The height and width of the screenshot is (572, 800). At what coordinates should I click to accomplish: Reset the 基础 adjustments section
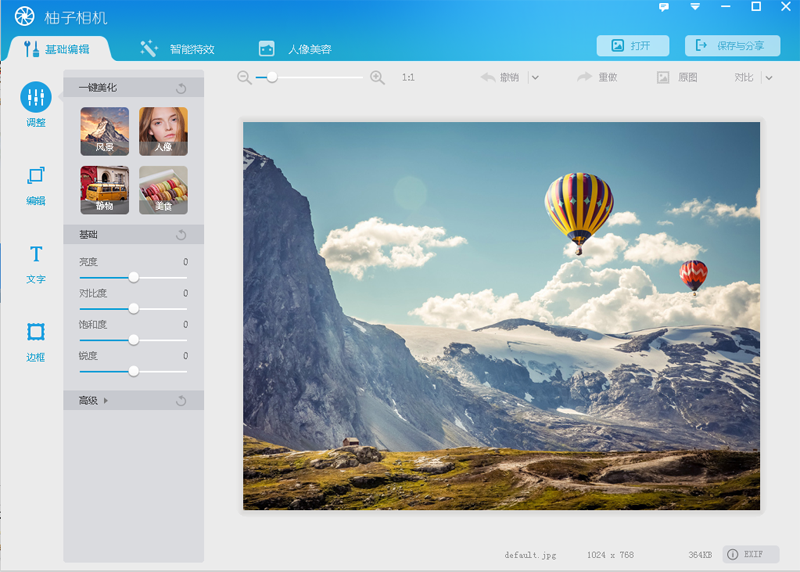[181, 235]
